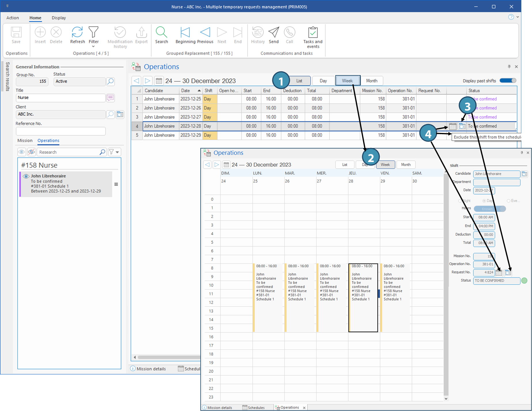
Task: Select the Day shift radio button
Action: pyautogui.click(x=484, y=201)
